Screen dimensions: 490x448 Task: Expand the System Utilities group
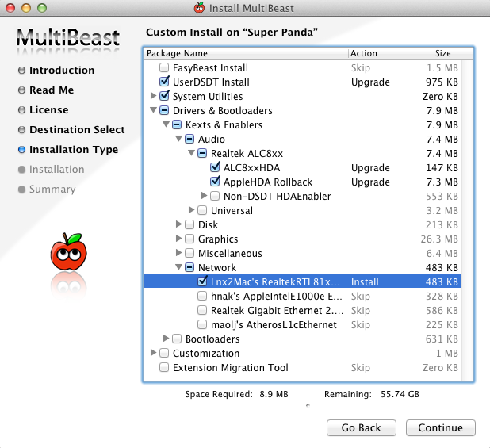153,95
